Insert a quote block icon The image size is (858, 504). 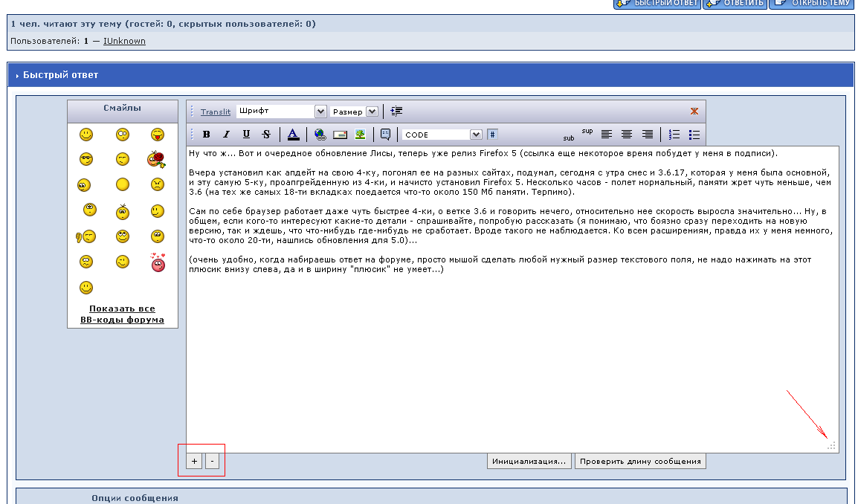click(385, 135)
